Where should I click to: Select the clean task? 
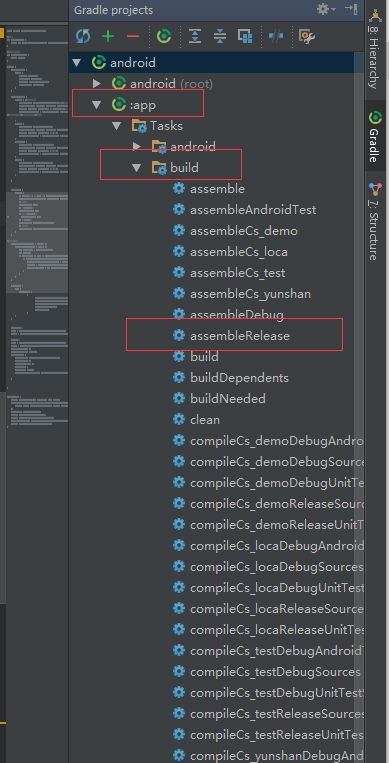[204, 419]
